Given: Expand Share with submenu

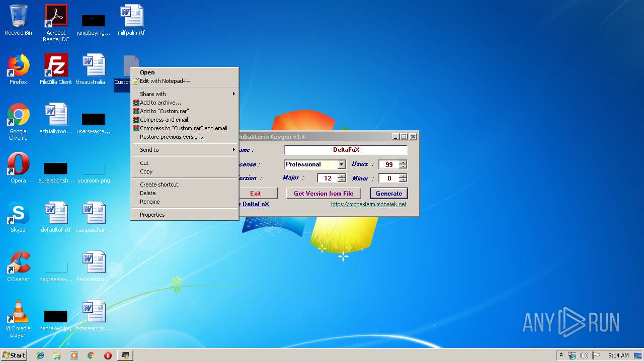Looking at the screenshot, I should (185, 94).
